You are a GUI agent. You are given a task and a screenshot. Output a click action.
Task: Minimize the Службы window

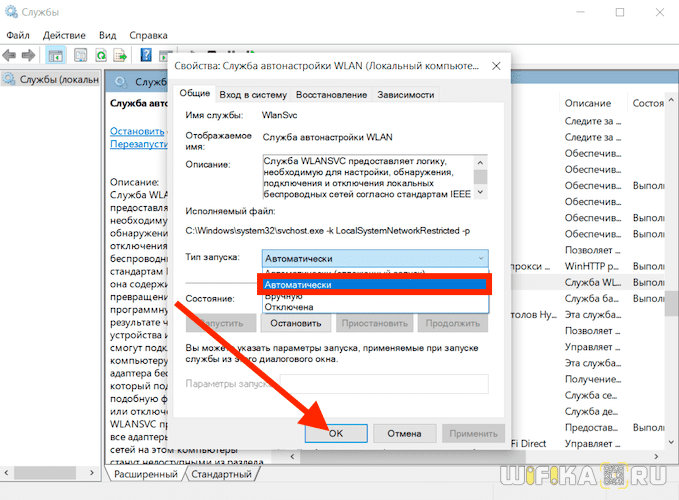580,12
